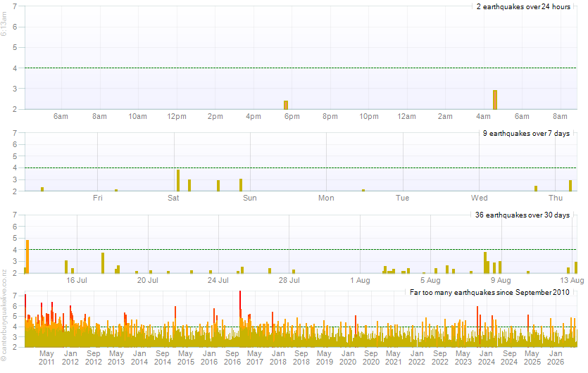
Task: Click the tall orange bar before 16 Jul
Action: point(27,256)
